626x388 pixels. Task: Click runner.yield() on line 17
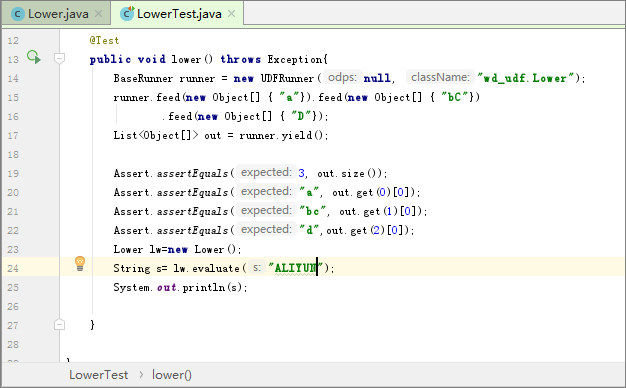click(281, 136)
